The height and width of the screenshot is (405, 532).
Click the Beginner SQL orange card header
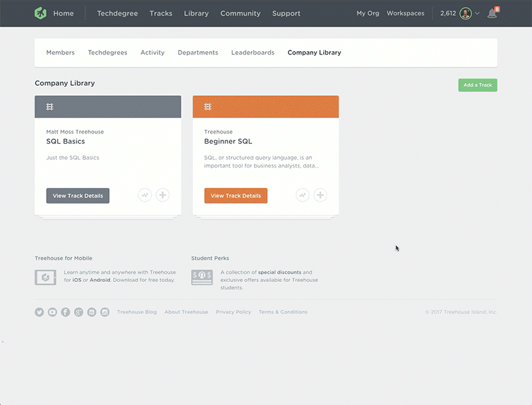(265, 107)
